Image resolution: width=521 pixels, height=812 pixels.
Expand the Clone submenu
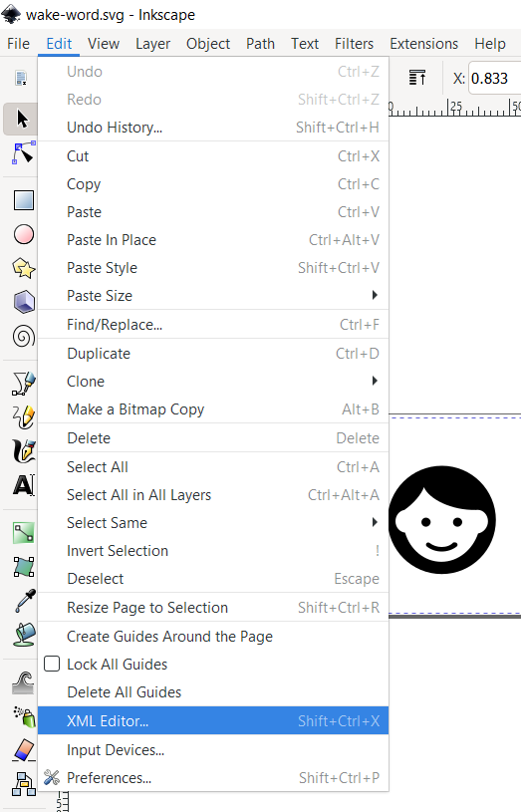point(213,382)
